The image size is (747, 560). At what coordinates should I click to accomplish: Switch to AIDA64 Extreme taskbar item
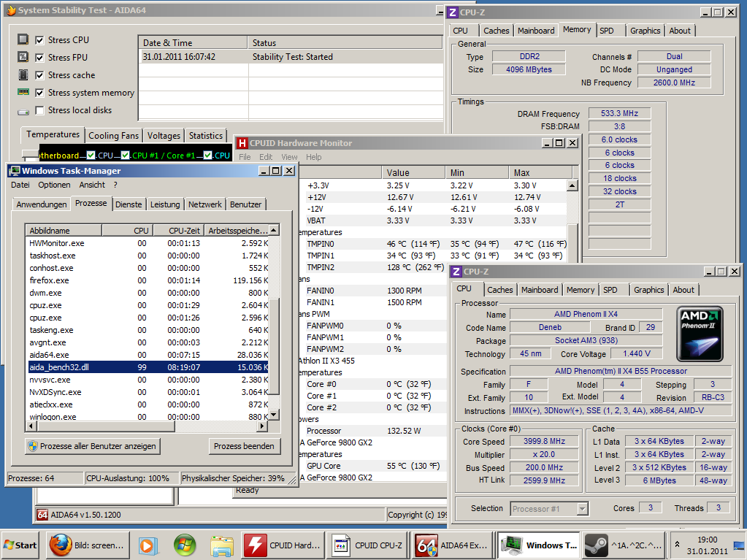[x=453, y=545]
